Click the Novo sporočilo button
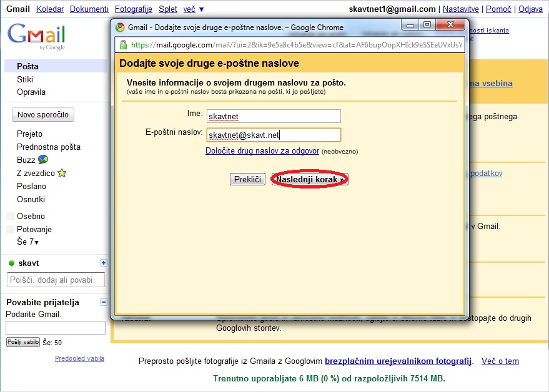This screenshot has height=392, width=549. click(x=43, y=114)
